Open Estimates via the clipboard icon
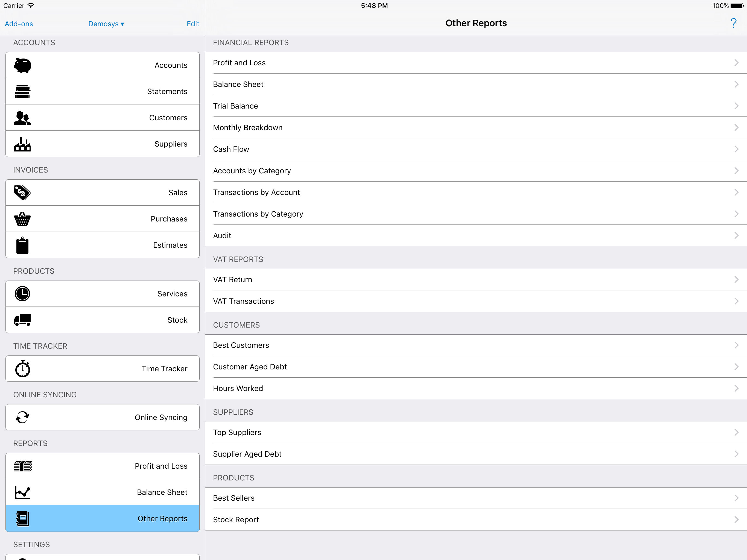Screen dimensions: 747x560 [22, 245]
